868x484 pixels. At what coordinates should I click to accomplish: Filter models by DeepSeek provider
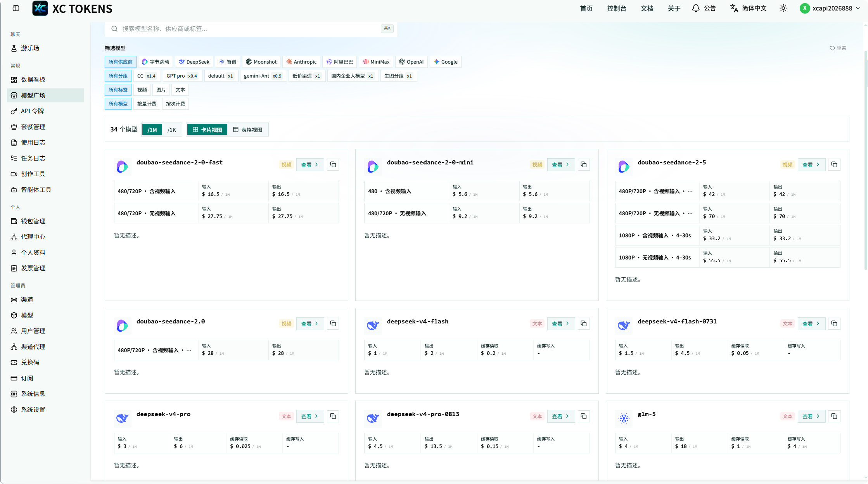pos(194,62)
